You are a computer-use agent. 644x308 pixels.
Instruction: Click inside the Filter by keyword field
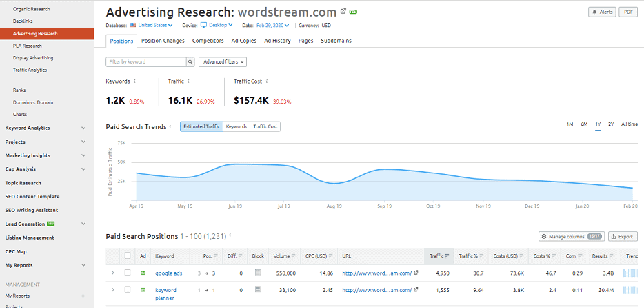146,62
